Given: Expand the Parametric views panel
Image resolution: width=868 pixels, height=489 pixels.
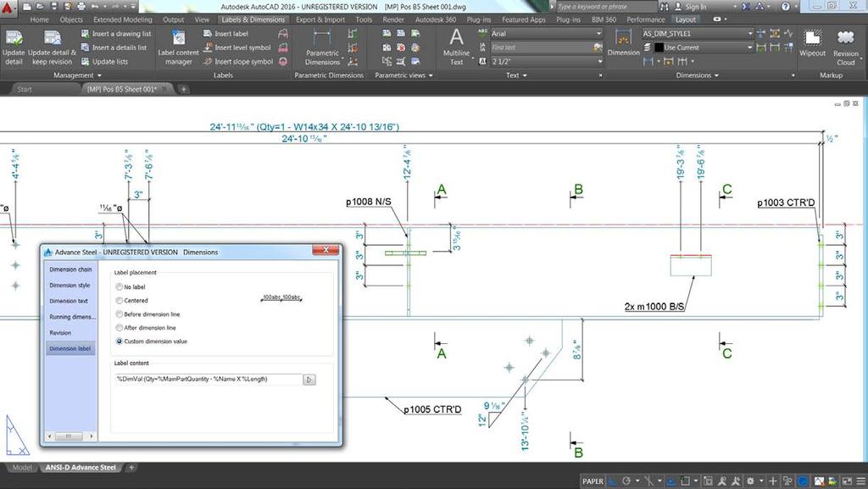Looking at the screenshot, I should (403, 75).
